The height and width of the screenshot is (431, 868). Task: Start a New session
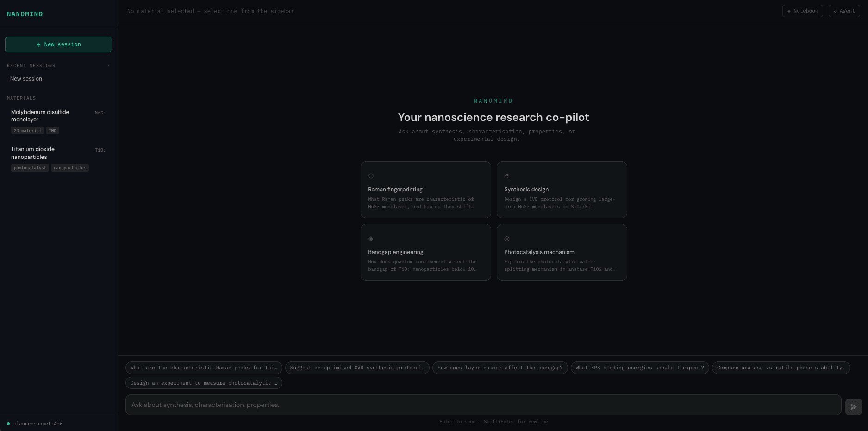pyautogui.click(x=58, y=44)
